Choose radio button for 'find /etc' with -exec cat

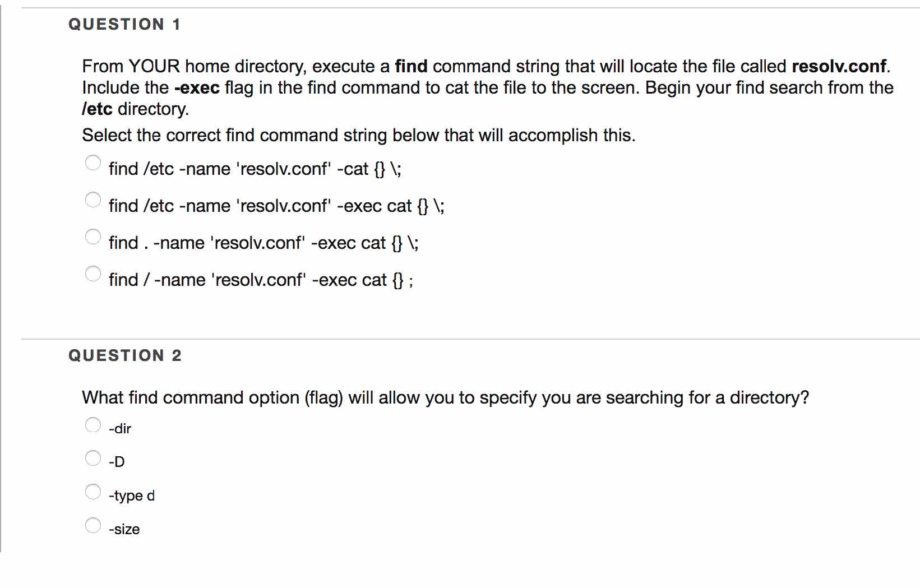click(x=93, y=200)
